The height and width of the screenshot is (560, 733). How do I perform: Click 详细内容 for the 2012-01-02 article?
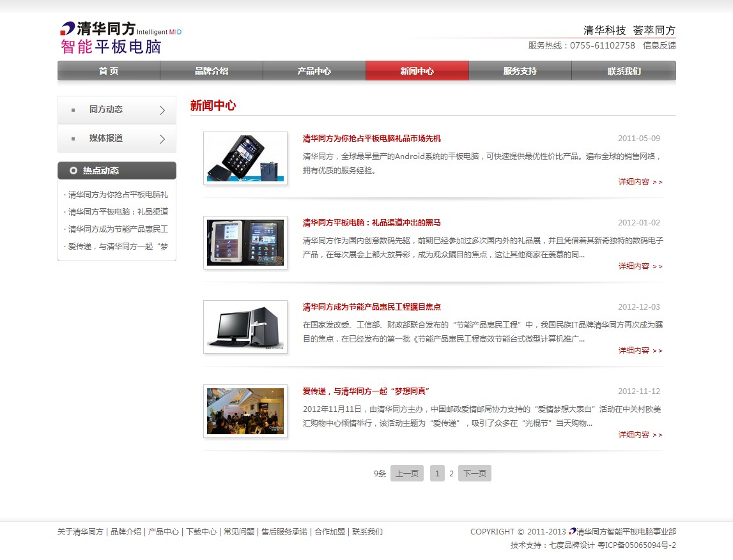pos(640,266)
